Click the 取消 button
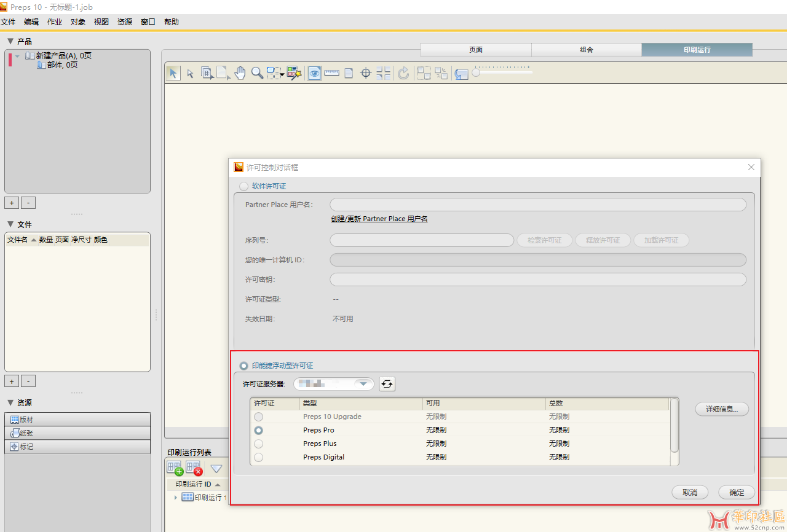The width and height of the screenshot is (787, 532). pos(690,492)
